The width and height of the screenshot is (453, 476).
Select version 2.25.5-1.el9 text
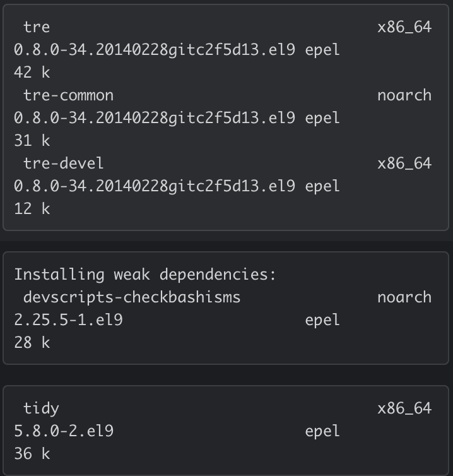(x=68, y=320)
